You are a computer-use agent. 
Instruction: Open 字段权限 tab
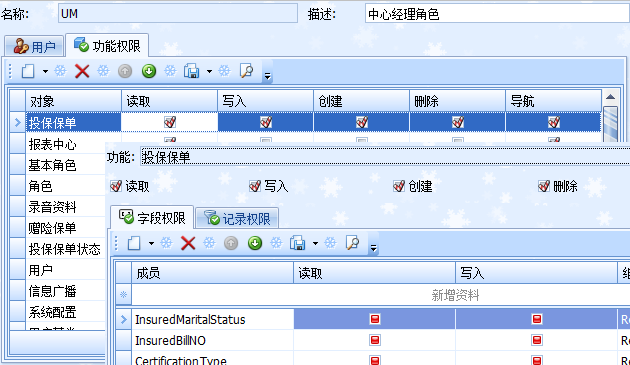(152, 217)
